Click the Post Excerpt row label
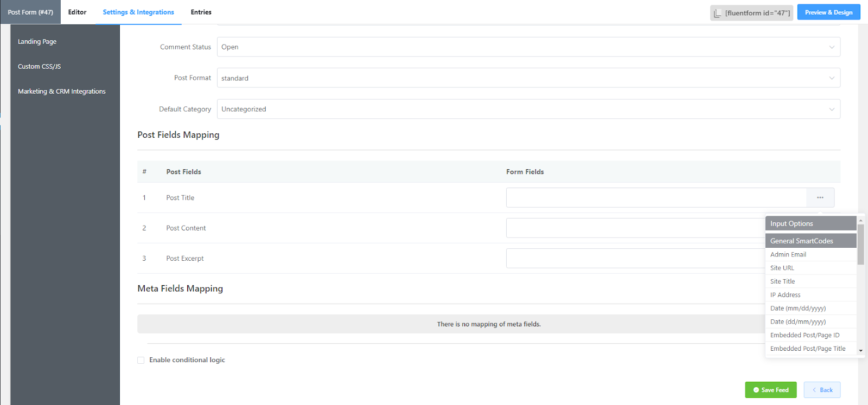The width and height of the screenshot is (868, 405). [x=185, y=259]
